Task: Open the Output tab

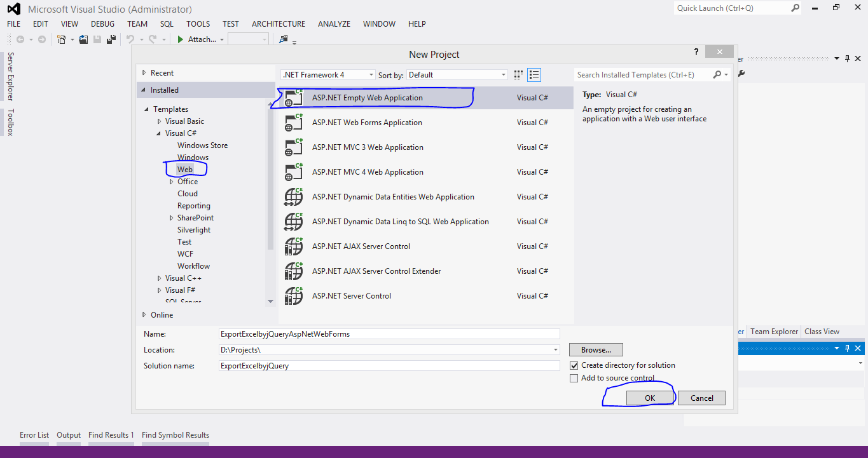Action: tap(69, 435)
